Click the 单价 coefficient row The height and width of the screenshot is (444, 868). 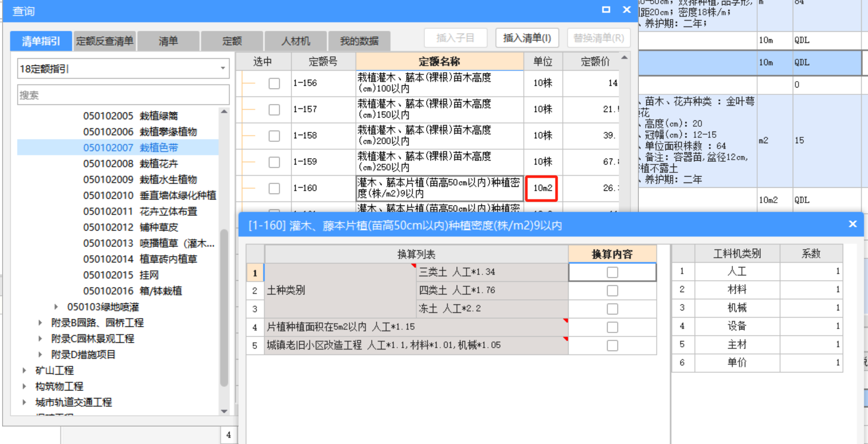pos(757,362)
